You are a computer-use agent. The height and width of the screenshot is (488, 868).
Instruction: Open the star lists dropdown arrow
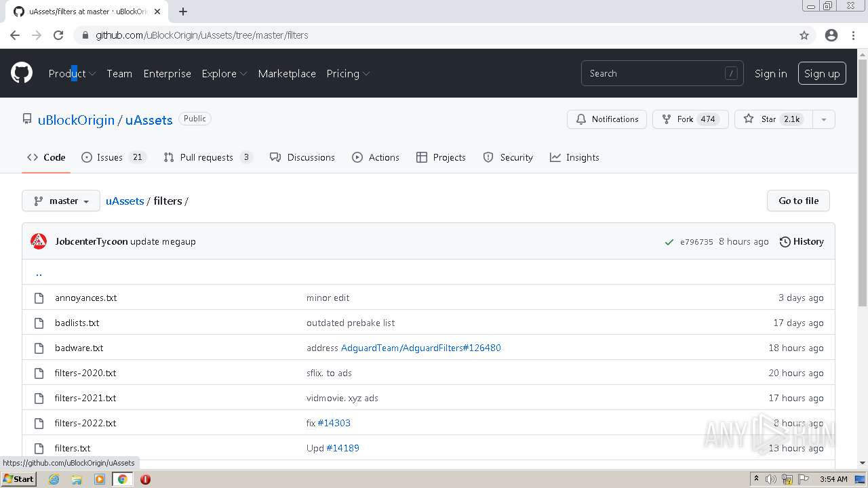(824, 119)
